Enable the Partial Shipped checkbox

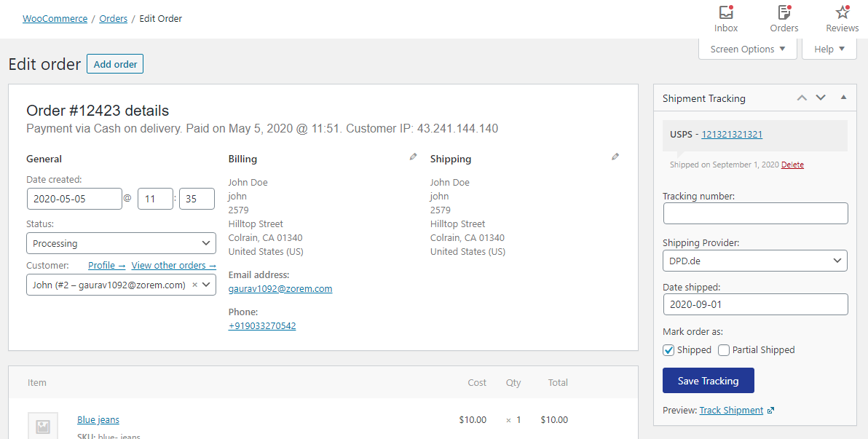[x=724, y=350]
